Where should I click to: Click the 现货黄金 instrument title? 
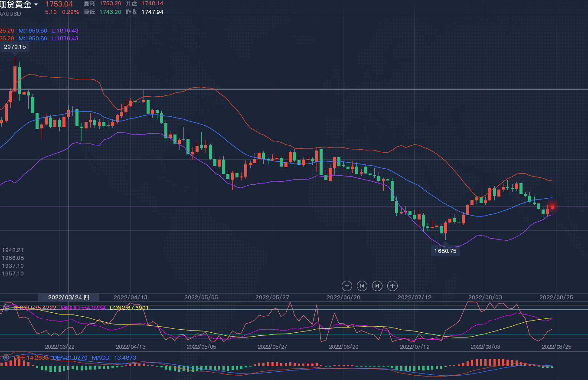coord(16,5)
